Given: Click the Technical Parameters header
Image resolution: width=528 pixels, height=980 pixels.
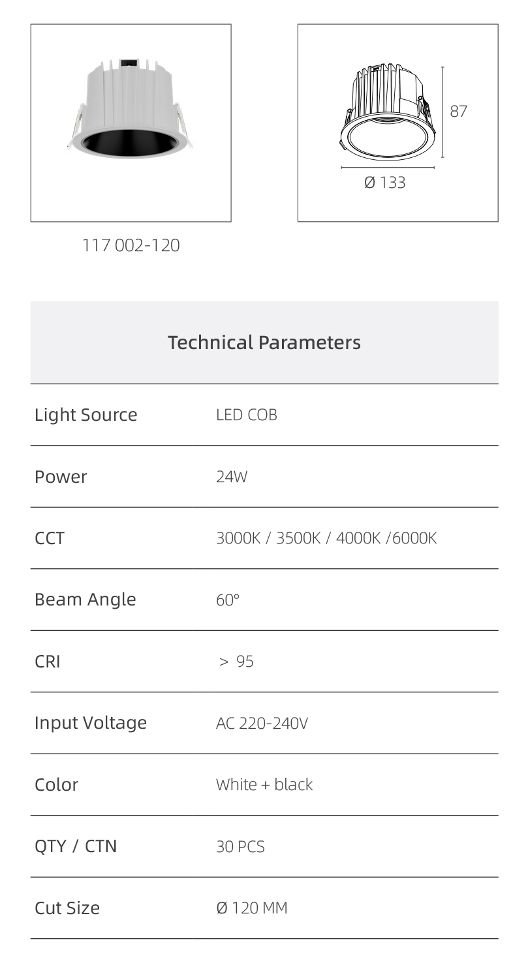Looking at the screenshot, I should coord(264,342).
